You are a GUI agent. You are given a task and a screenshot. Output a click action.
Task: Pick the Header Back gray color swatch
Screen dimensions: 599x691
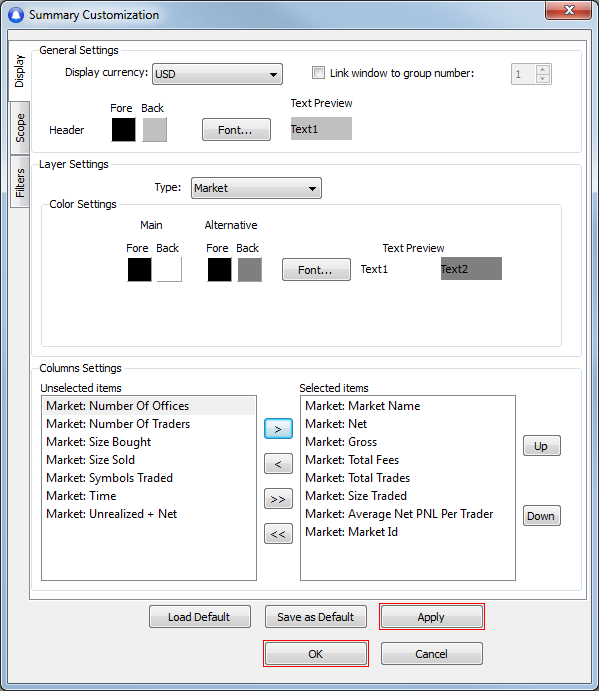pos(154,130)
